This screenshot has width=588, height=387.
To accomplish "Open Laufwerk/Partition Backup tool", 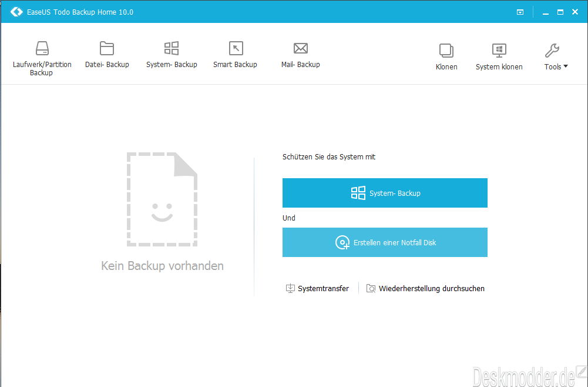I will click(42, 58).
